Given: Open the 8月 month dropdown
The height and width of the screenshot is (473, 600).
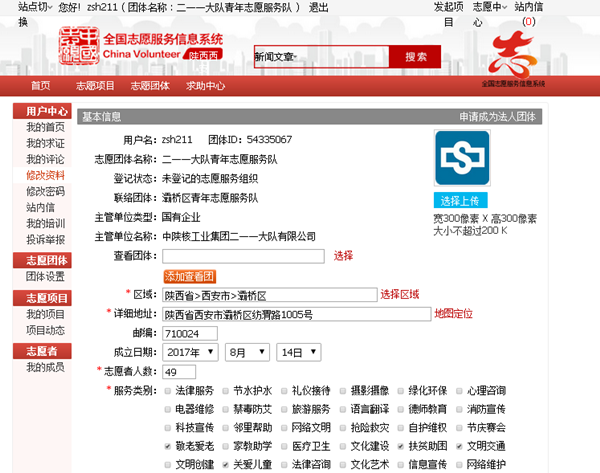Looking at the screenshot, I should pos(248,353).
